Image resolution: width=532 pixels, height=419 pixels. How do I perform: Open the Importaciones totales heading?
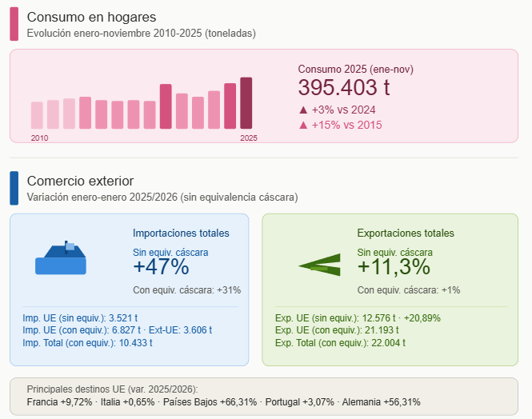[x=181, y=233]
